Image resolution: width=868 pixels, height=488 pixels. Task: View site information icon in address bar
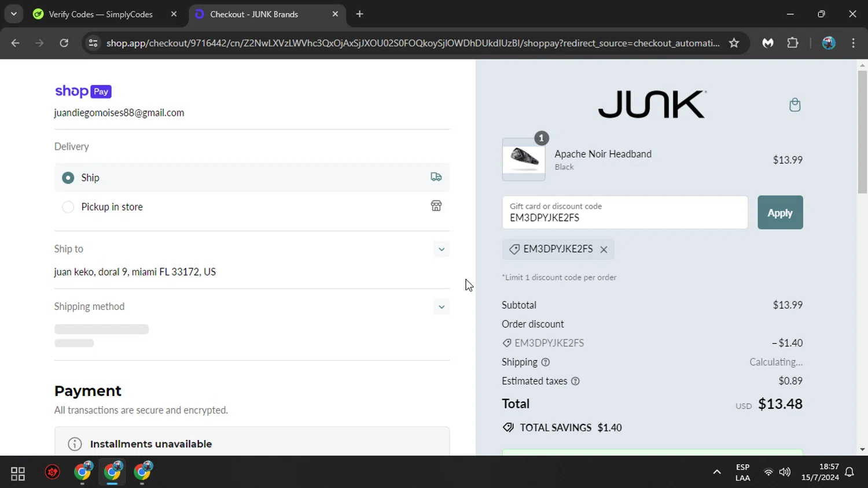pyautogui.click(x=93, y=43)
